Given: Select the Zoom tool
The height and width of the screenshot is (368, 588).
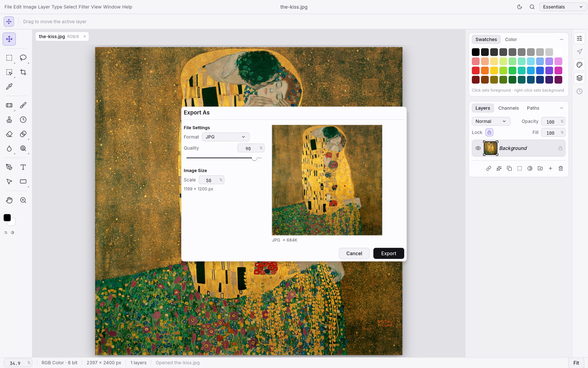Looking at the screenshot, I should 23,200.
